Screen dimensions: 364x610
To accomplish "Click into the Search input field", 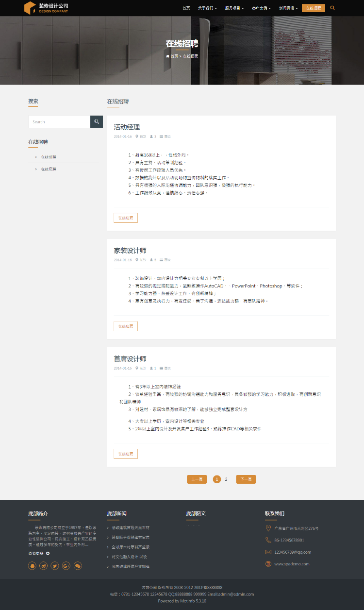I will point(59,121).
